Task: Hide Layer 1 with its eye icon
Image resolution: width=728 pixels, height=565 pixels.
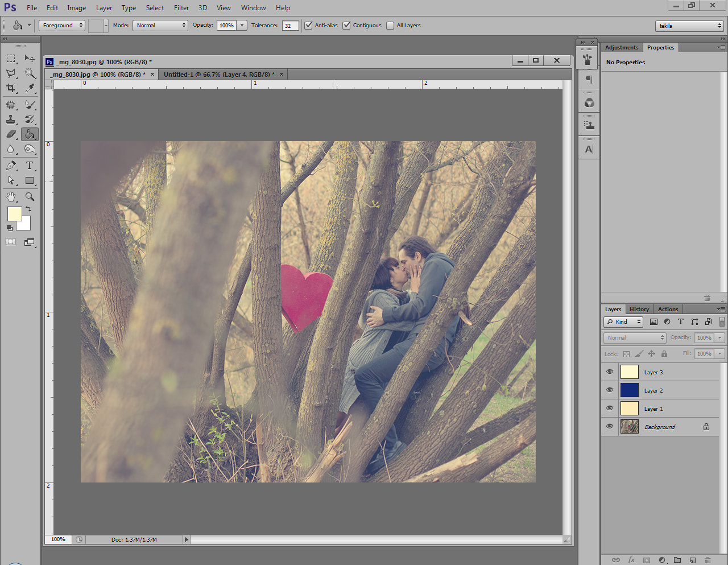Action: pyautogui.click(x=610, y=408)
